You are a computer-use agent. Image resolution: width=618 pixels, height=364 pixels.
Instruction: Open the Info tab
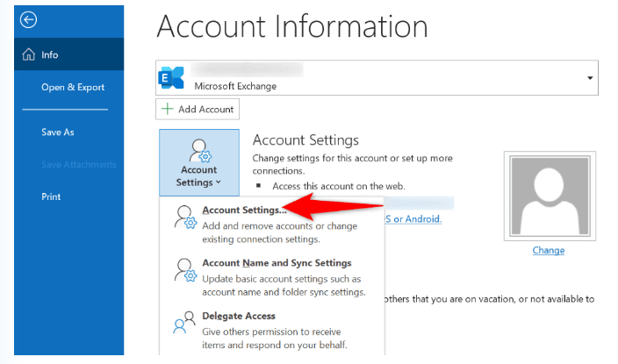pos(69,54)
